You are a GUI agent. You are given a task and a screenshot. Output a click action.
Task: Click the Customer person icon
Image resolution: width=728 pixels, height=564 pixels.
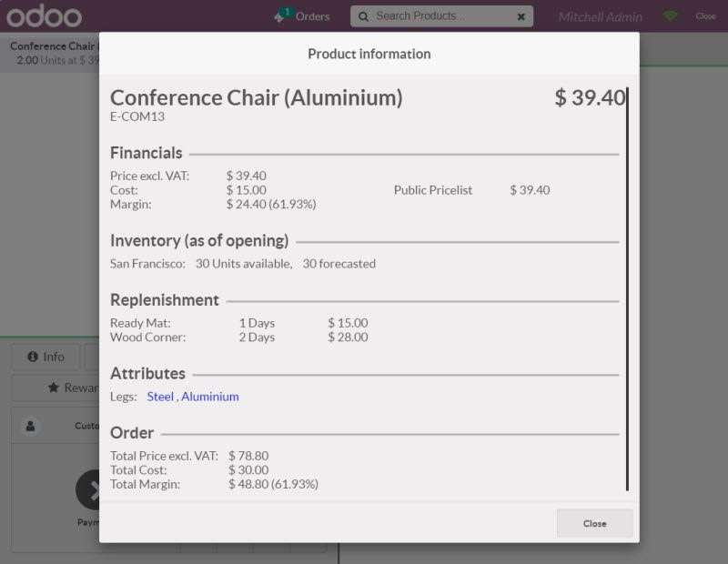(32, 425)
